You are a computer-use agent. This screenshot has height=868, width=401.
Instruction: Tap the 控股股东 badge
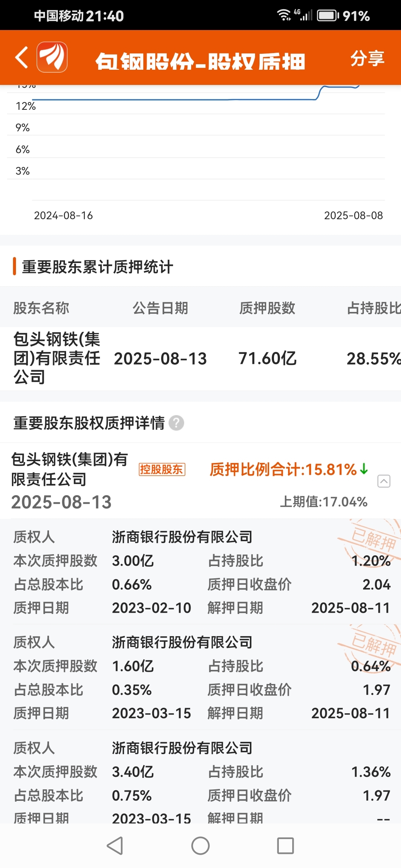162,469
